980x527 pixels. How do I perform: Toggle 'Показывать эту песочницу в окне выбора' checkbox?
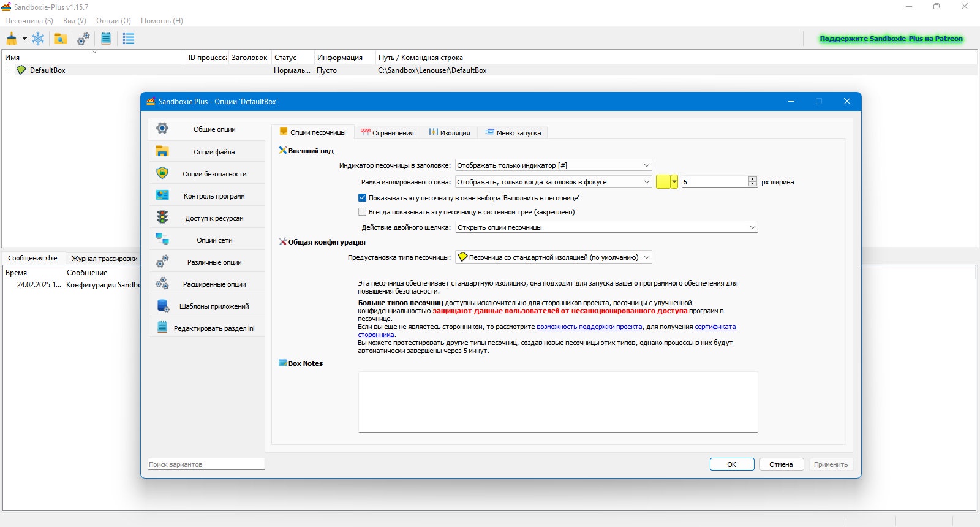tap(362, 198)
